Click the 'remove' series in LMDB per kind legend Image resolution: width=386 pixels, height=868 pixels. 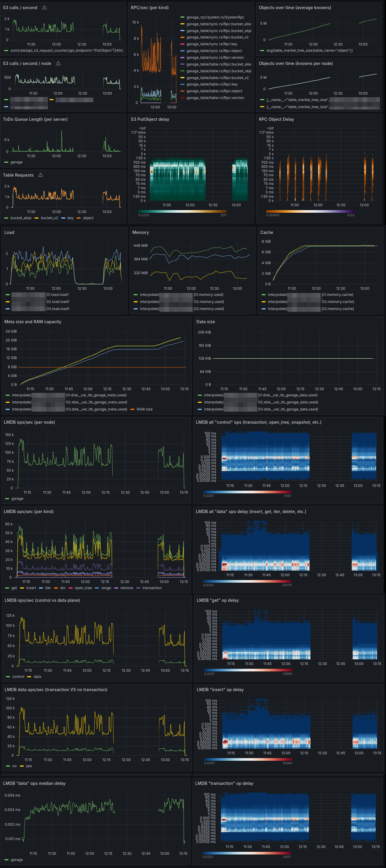pyautogui.click(x=127, y=588)
